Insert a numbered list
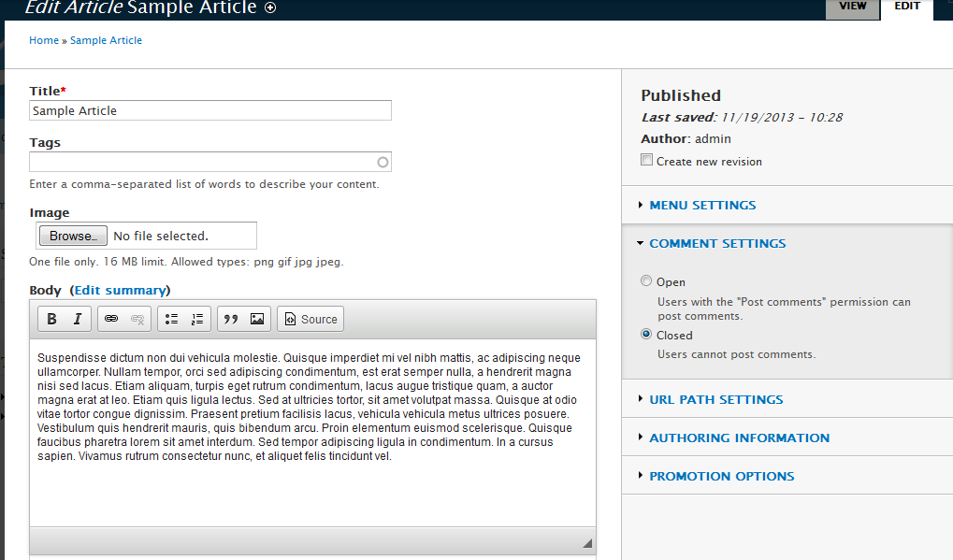Viewport: 953px width, 560px height. coord(197,319)
